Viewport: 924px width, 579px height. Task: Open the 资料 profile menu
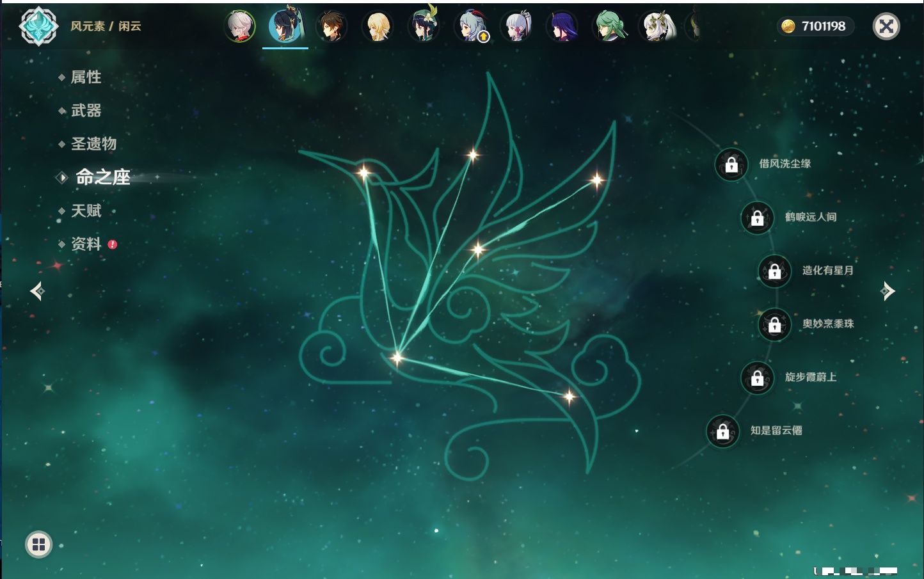[x=86, y=244]
